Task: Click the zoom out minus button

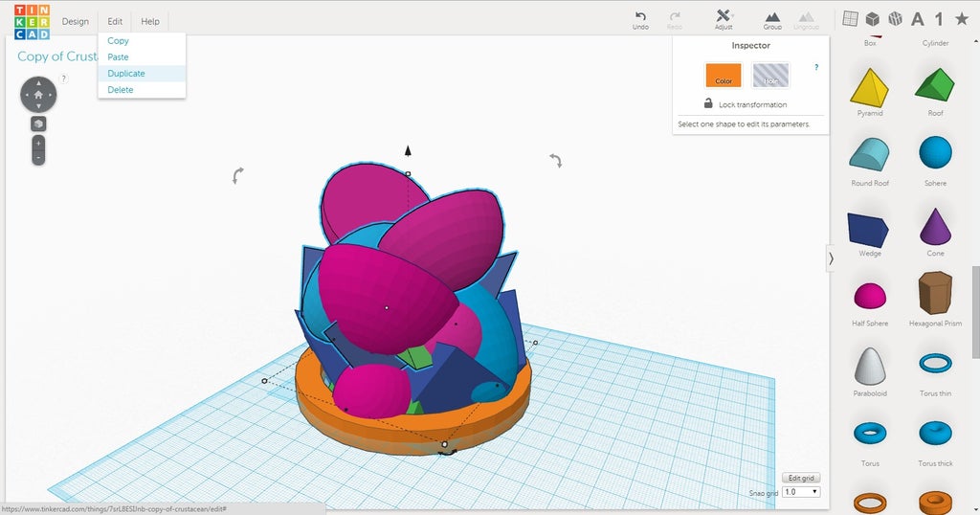Action: [38, 158]
